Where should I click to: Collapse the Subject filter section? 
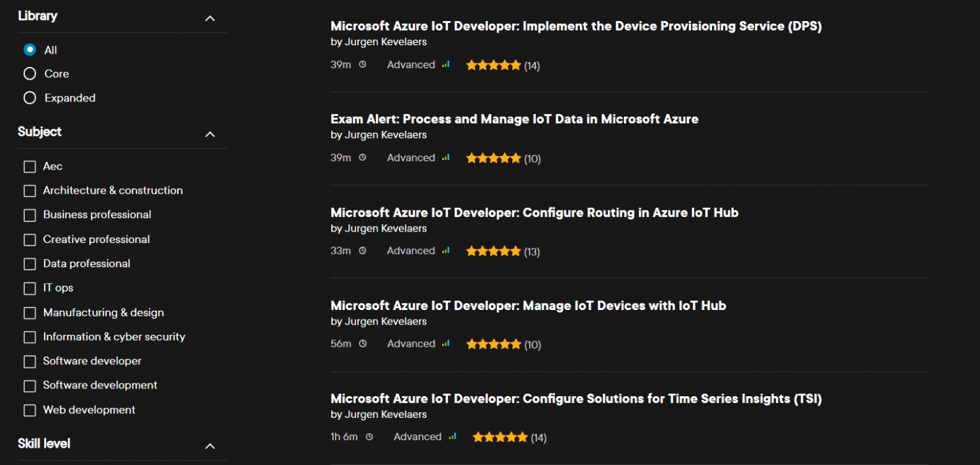pos(210,135)
